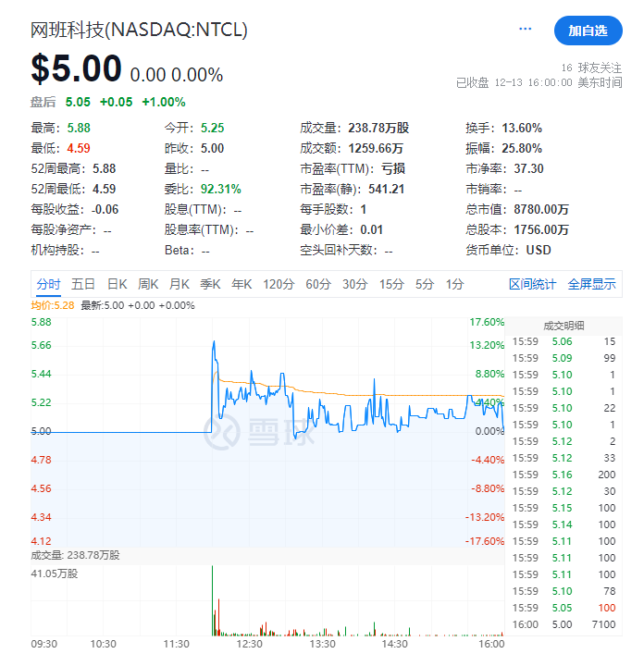Click the 换手 value 13.60%

click(522, 128)
